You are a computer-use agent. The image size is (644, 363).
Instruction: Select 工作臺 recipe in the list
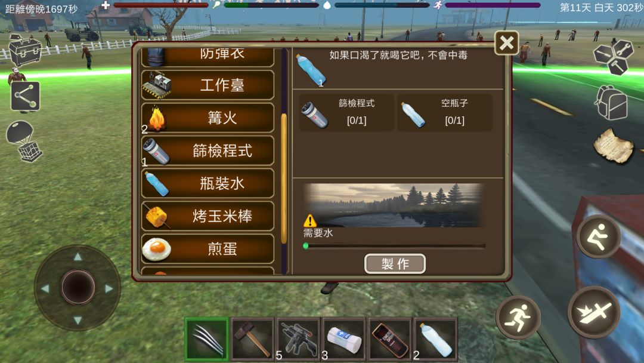pyautogui.click(x=208, y=85)
